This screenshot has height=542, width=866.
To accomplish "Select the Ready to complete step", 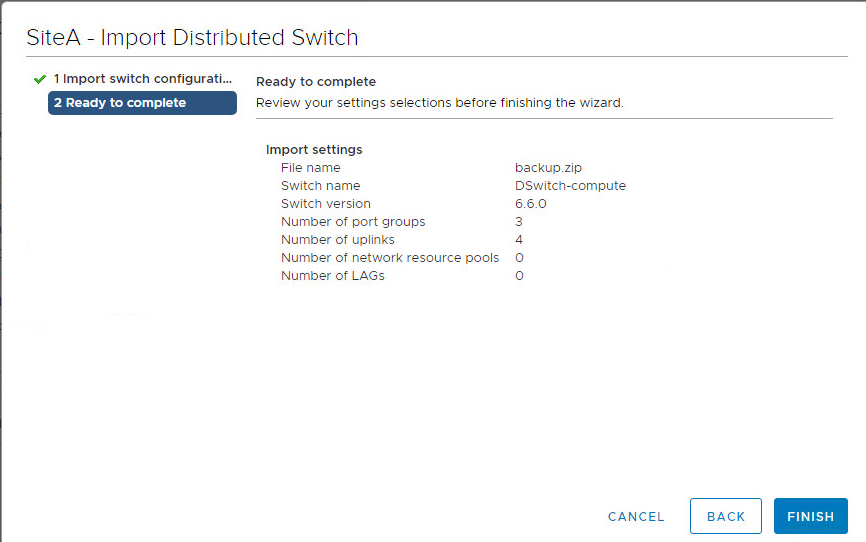I will click(x=142, y=103).
